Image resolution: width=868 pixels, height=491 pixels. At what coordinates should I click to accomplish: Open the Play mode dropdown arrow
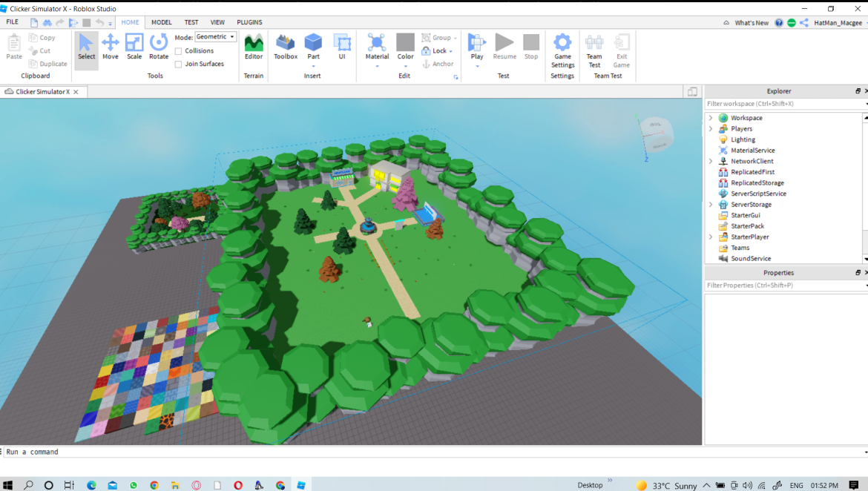click(x=476, y=67)
